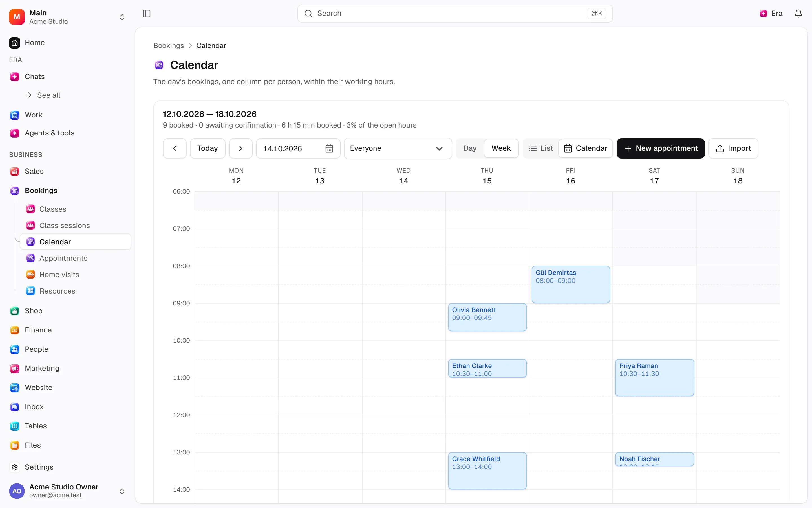Switch to List view
The width and height of the screenshot is (812, 508).
pos(541,148)
